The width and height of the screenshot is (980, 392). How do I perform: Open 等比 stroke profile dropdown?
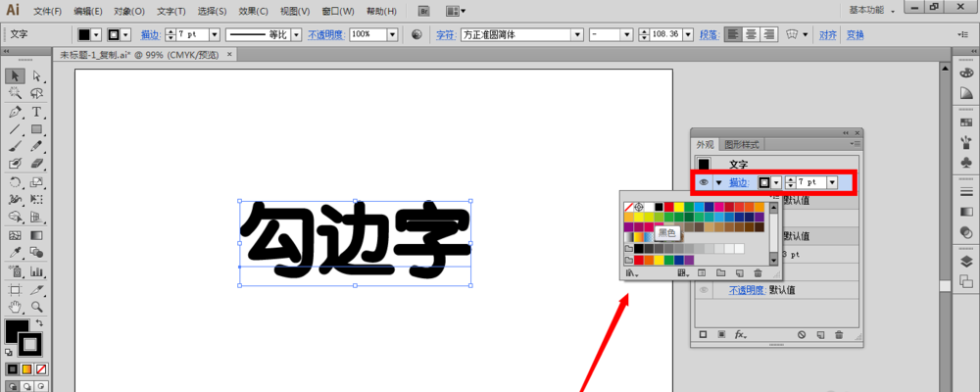296,35
